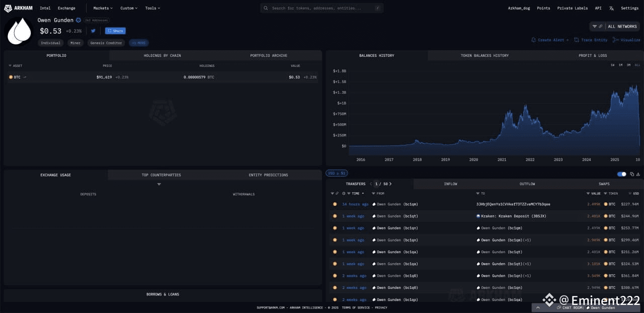644x313 pixels.
Task: Go to the next transfers page arrow
Action: click(x=390, y=184)
